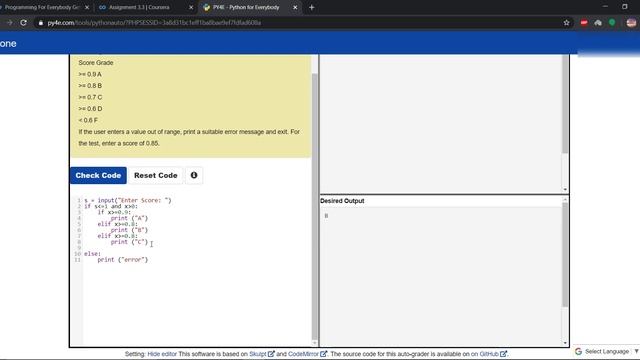The width and height of the screenshot is (640, 360).
Task: Open the info icon next to Reset Code
Action: click(x=194, y=176)
